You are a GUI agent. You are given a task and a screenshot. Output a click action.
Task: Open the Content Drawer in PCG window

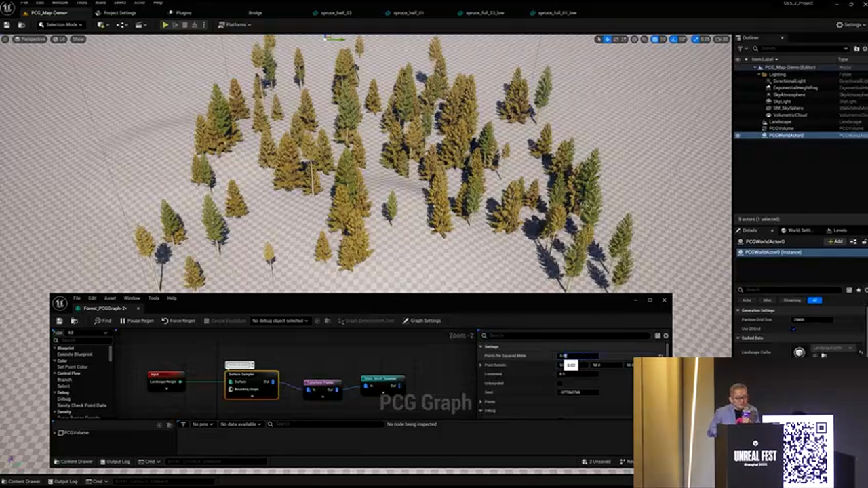point(73,462)
